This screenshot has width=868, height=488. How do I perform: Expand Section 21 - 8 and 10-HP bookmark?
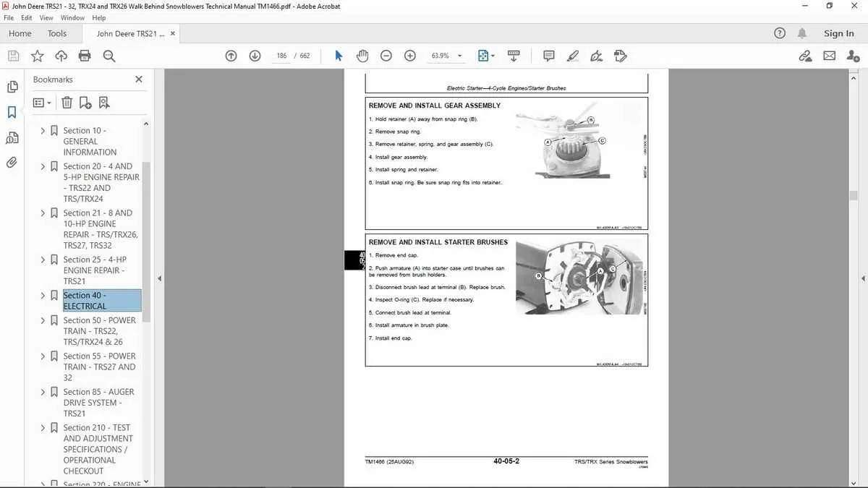coord(43,213)
